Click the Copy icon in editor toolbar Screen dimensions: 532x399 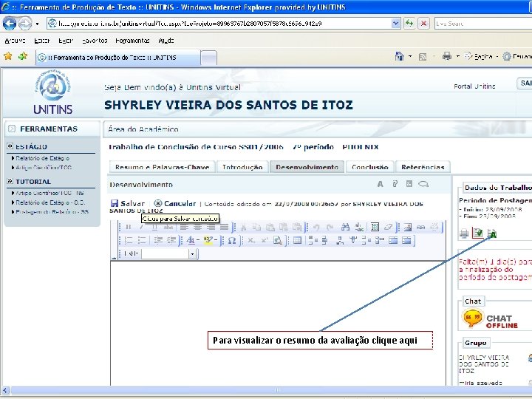(257, 227)
